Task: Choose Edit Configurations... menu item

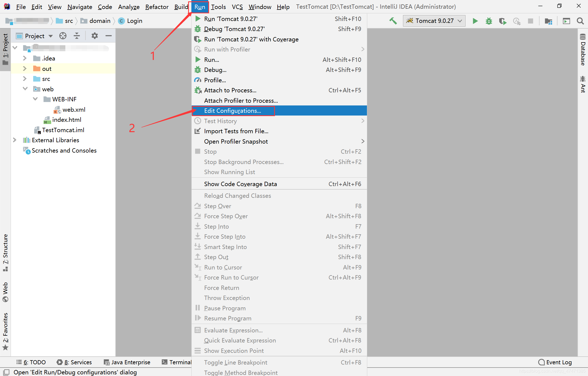Action: click(279, 111)
